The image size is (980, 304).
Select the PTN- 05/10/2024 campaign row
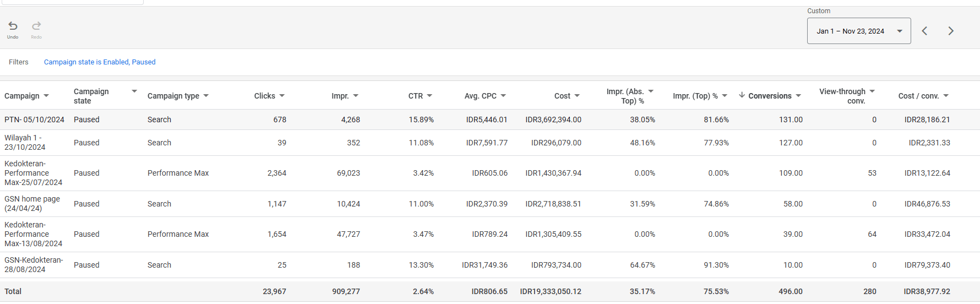(34, 120)
